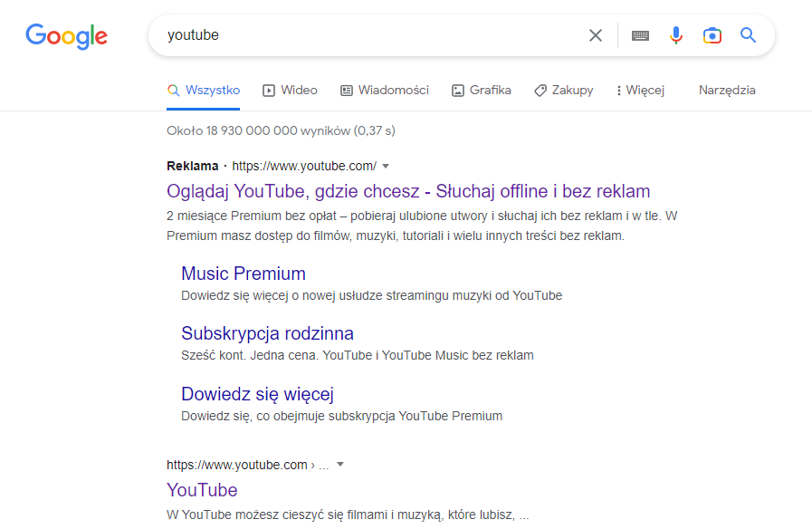
Task: Open the YouTube organic result link
Action: point(202,490)
